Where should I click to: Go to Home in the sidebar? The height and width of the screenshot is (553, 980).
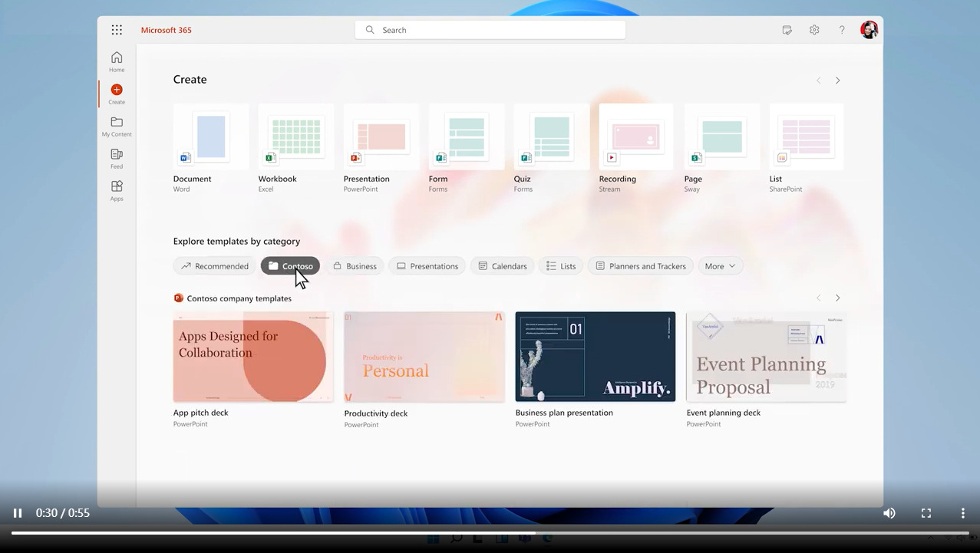pyautogui.click(x=117, y=62)
